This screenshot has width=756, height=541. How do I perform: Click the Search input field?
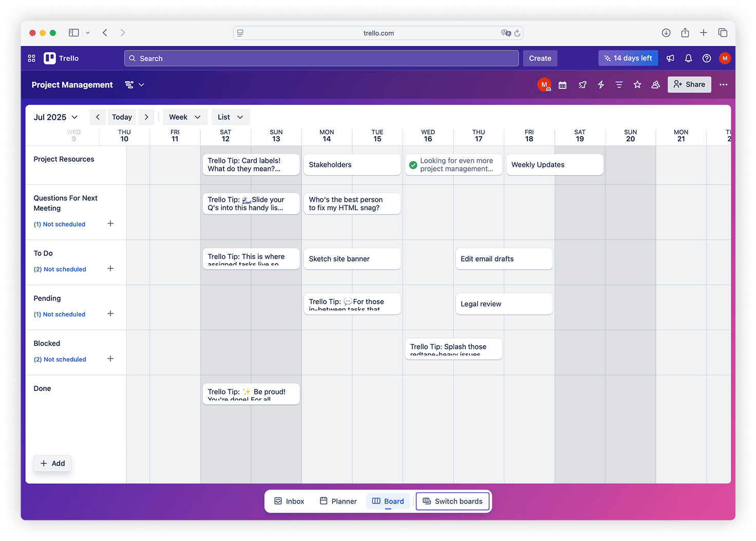[x=322, y=58]
